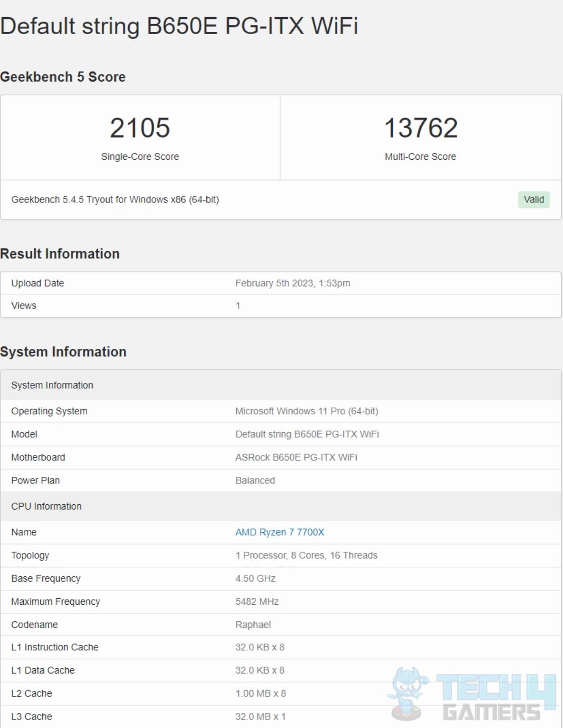Select L1 Data Cache value 32.0 KB x 8
The width and height of the screenshot is (563, 728).
click(260, 670)
